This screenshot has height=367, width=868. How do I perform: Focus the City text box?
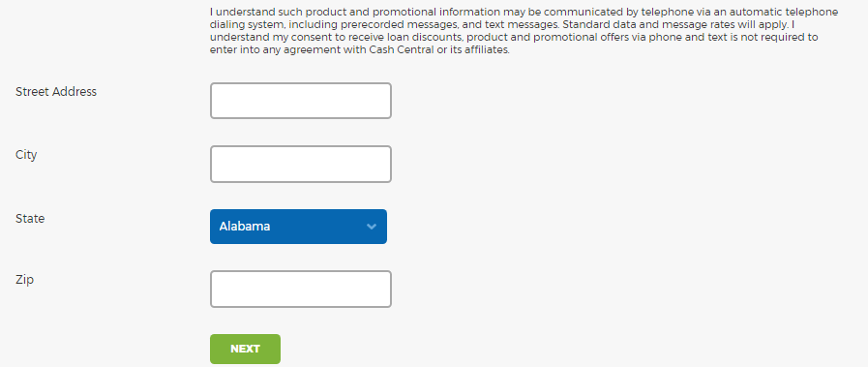coord(301,164)
